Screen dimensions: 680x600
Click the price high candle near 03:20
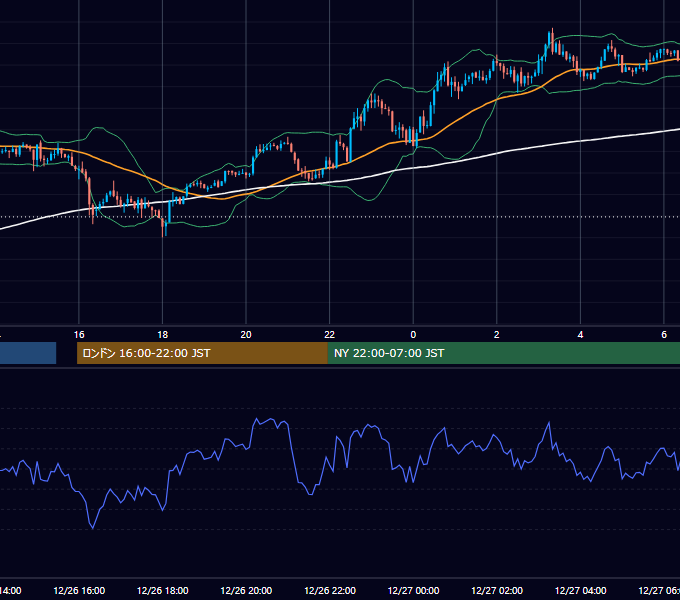click(x=552, y=40)
